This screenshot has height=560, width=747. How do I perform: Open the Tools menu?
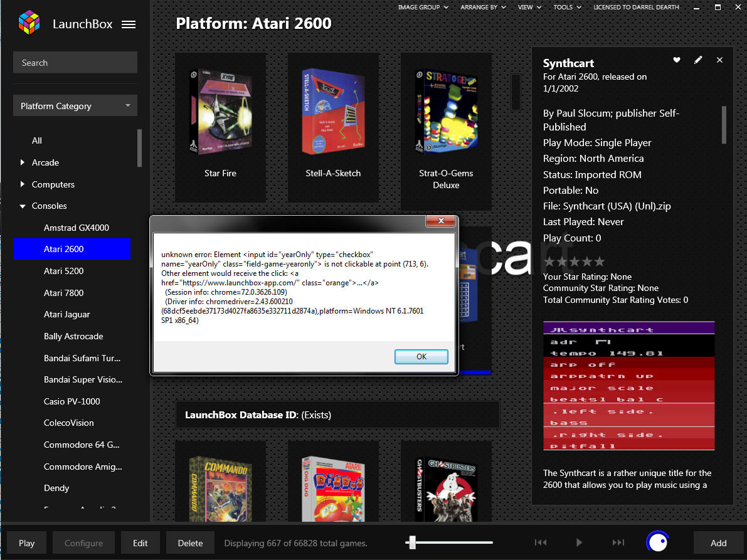click(568, 7)
